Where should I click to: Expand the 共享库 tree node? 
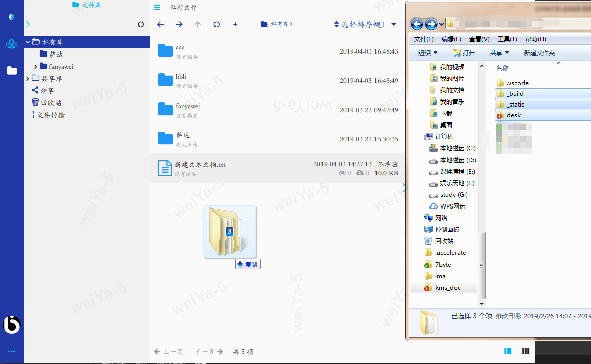click(28, 78)
